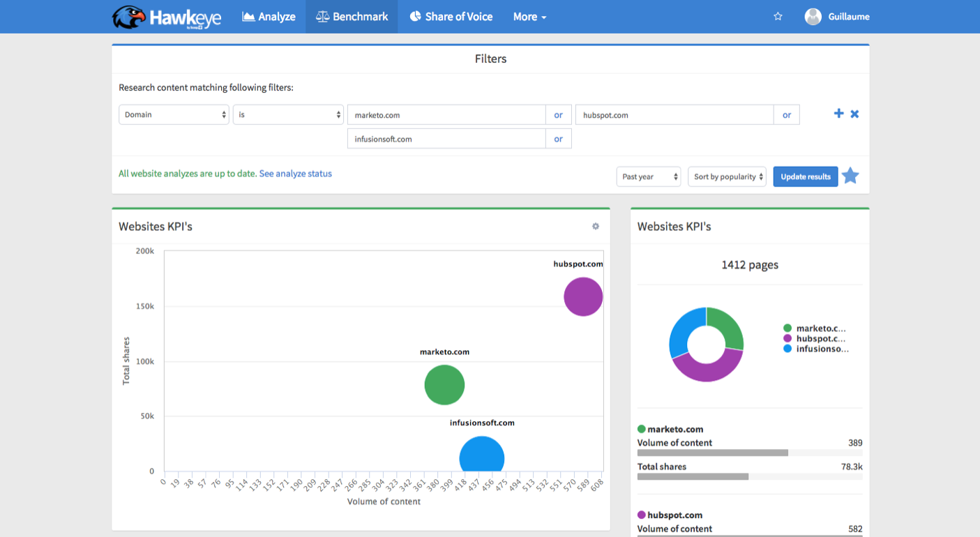Expand the More menu

tap(529, 17)
